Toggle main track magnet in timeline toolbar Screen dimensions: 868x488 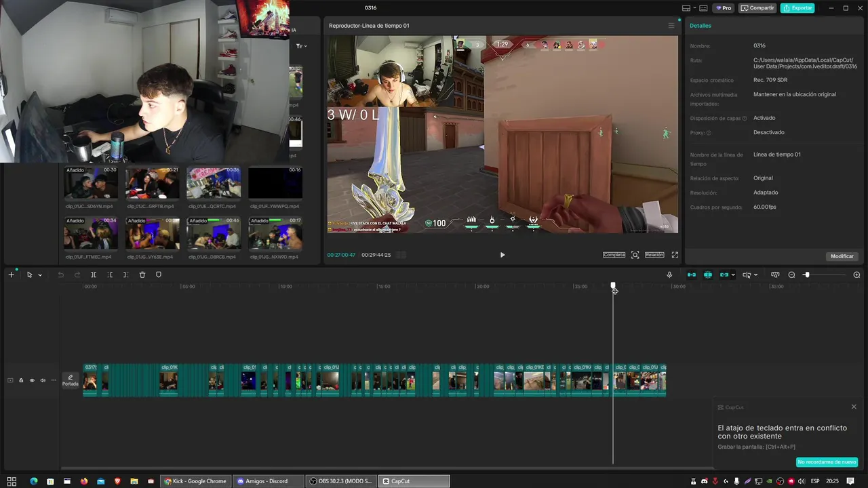coord(692,274)
